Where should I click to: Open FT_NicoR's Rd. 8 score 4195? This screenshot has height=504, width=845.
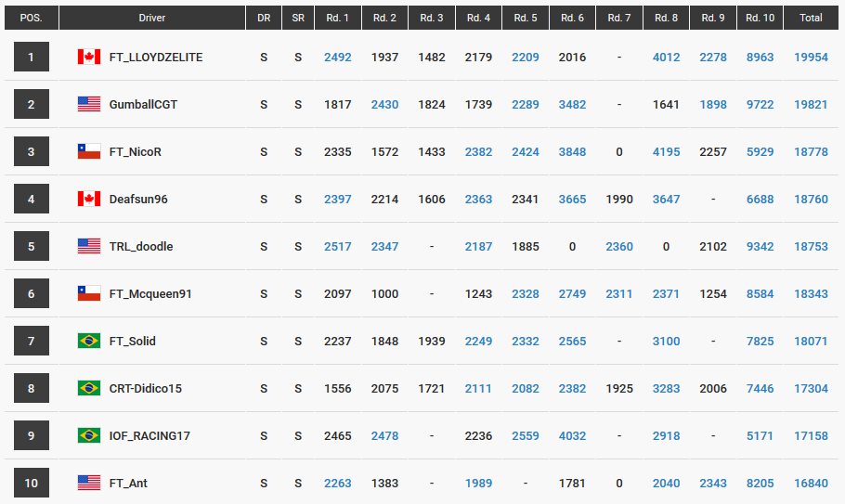[x=666, y=152]
